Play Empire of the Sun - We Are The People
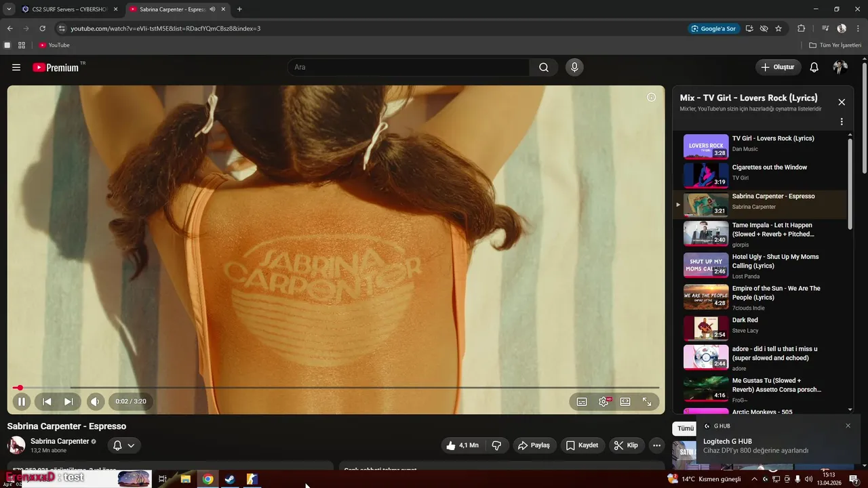The height and width of the screenshot is (488, 868). [x=761, y=297]
